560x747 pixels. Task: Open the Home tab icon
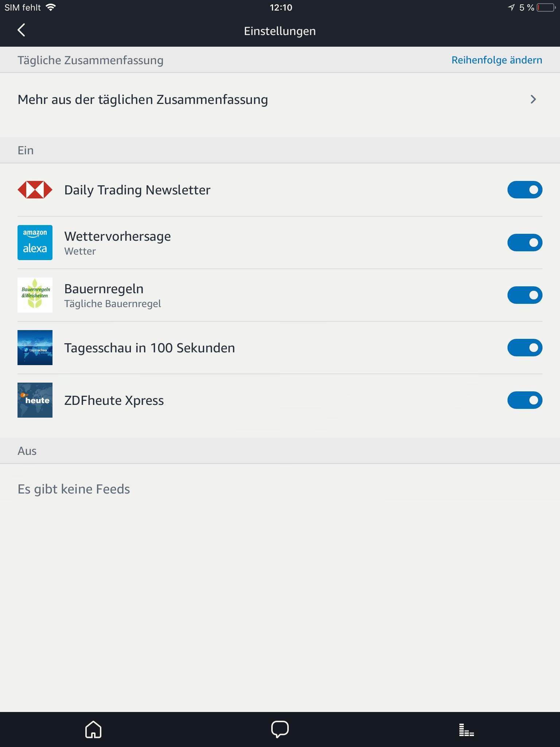pyautogui.click(x=93, y=729)
